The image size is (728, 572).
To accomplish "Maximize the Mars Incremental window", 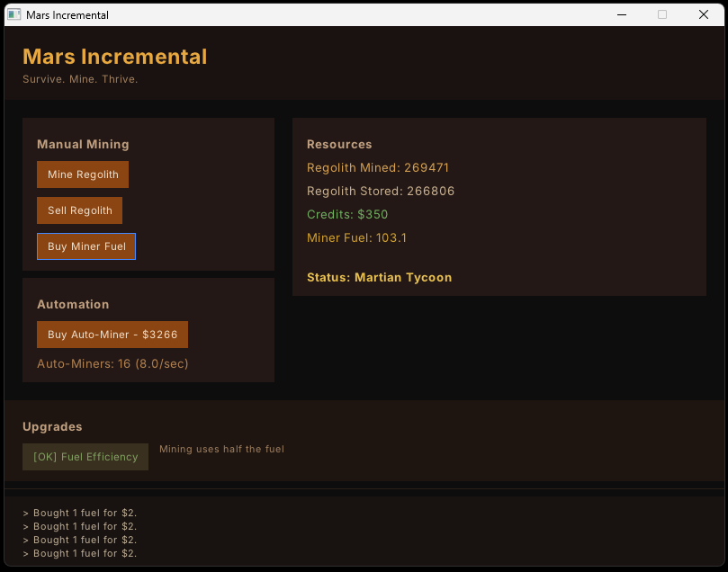I will pos(662,15).
